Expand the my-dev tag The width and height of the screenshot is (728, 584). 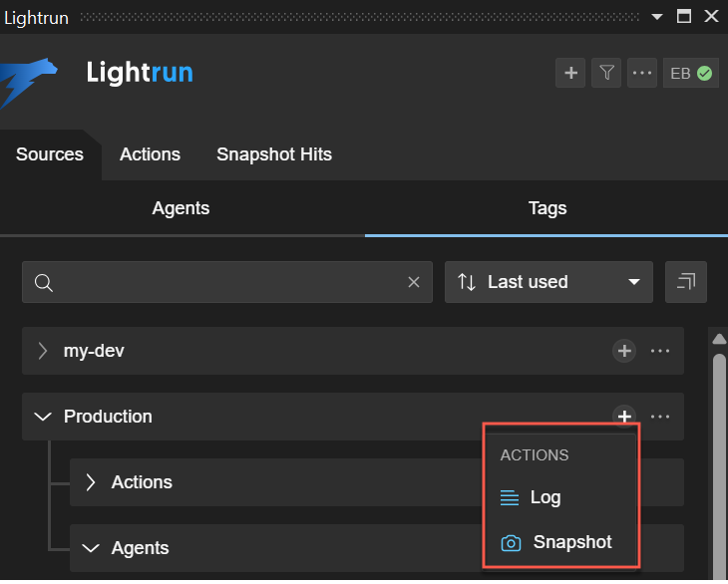pos(43,351)
